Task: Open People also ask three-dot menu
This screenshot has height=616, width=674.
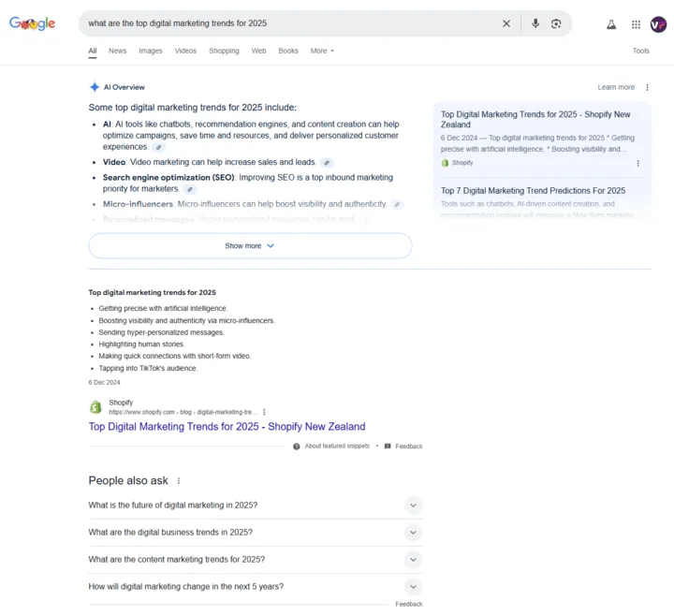Action: (179, 481)
